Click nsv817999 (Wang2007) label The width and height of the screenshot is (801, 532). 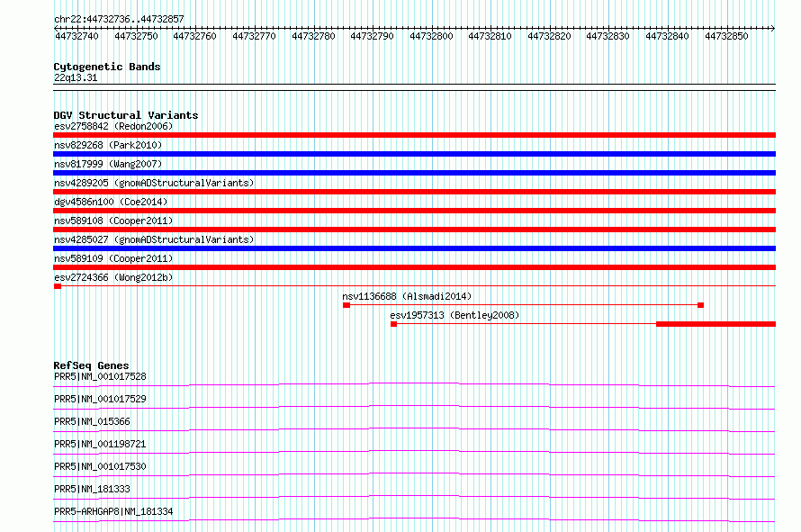tap(108, 164)
